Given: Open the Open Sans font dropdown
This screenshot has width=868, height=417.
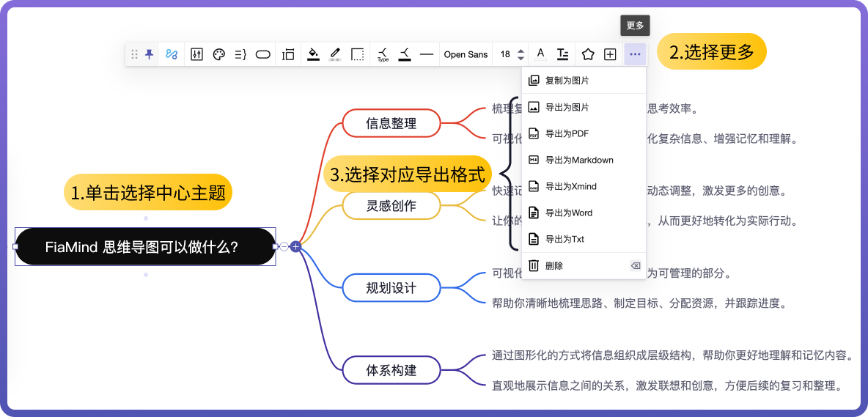Looking at the screenshot, I should (466, 54).
